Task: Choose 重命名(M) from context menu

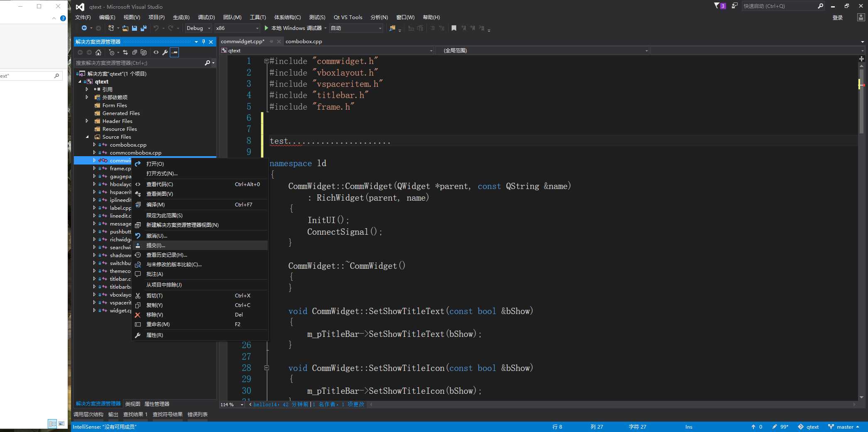Action: pyautogui.click(x=200, y=324)
